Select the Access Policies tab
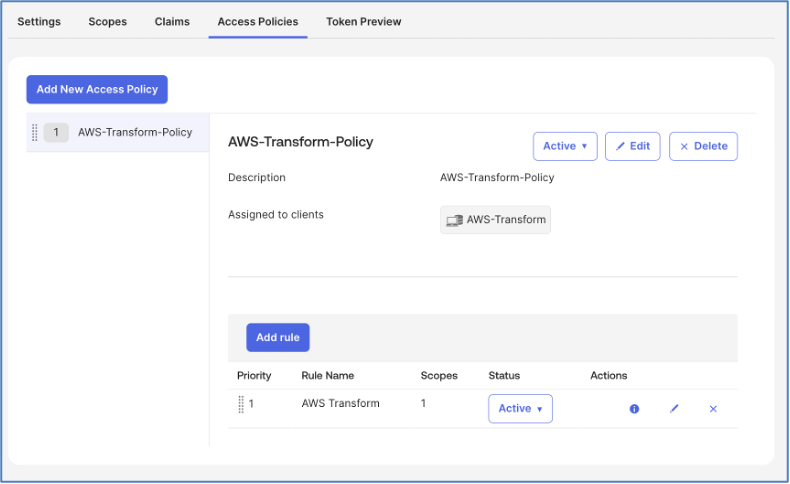This screenshot has width=790, height=484. 258,22
